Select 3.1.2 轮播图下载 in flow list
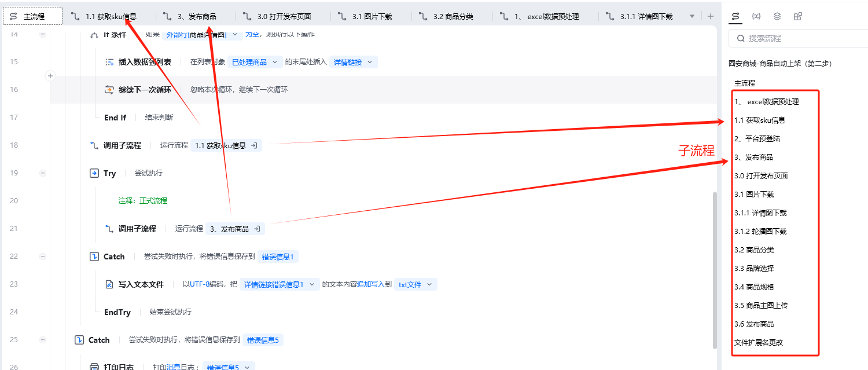The height and width of the screenshot is (370, 868). (760, 231)
